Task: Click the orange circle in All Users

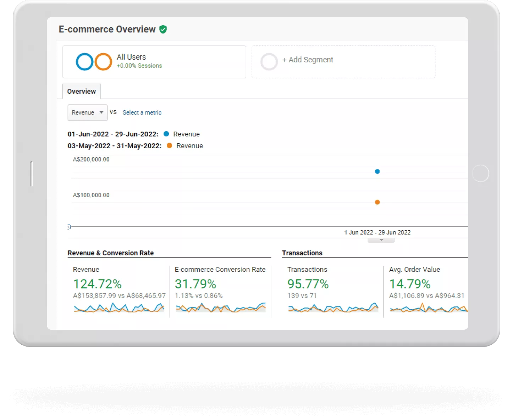Action: pos(103,62)
